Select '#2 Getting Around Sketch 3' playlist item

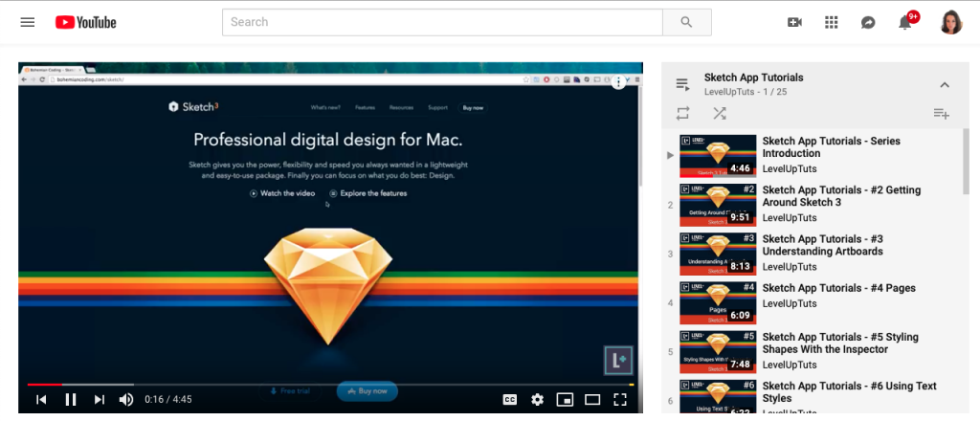813,203
